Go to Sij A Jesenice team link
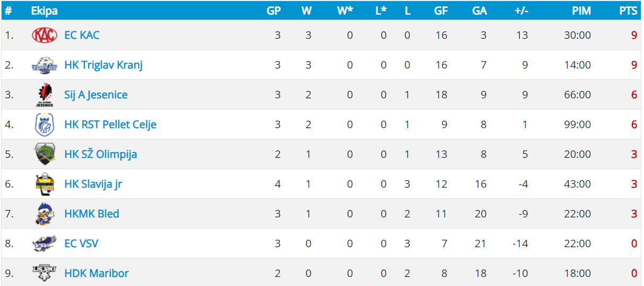644x286 pixels. click(96, 95)
